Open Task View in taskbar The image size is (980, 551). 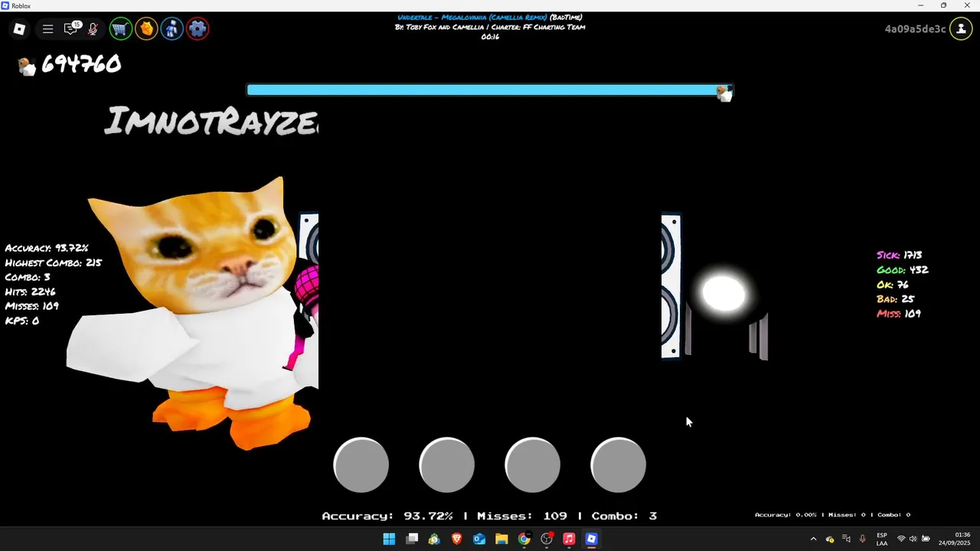tap(412, 539)
